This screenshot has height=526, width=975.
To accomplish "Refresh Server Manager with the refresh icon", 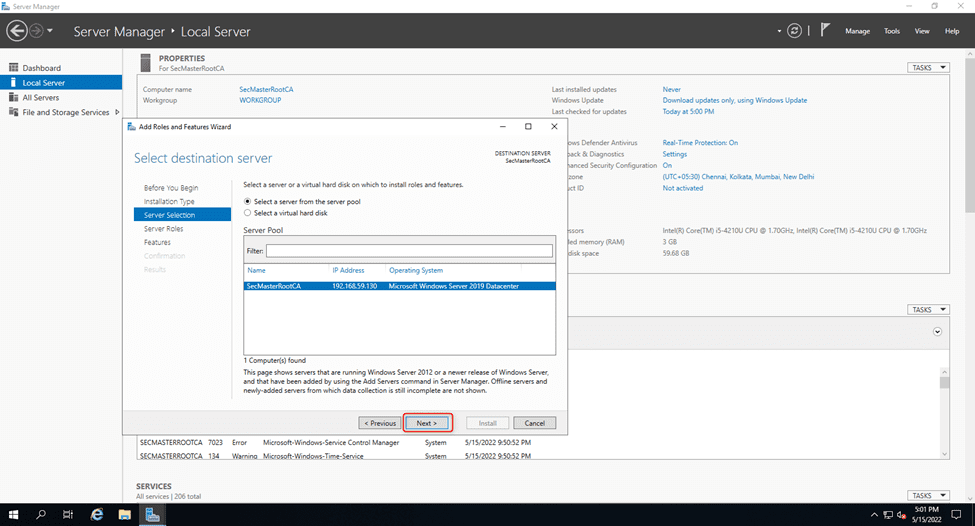I will [794, 30].
